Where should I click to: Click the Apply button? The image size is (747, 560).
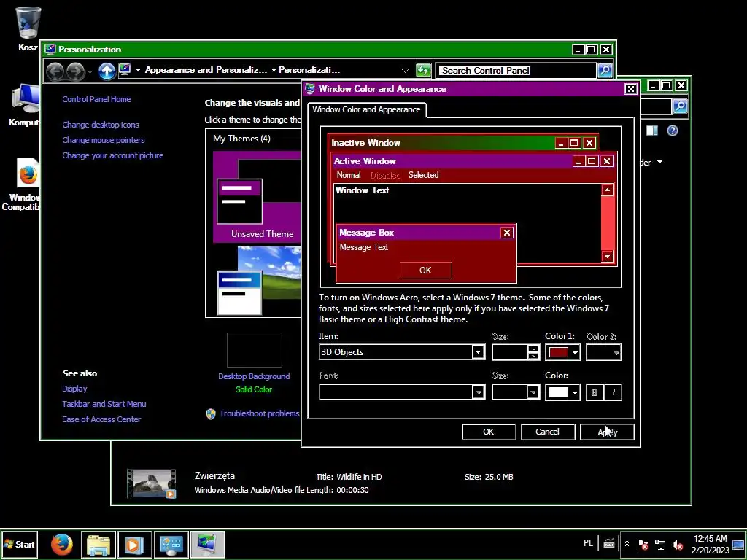(x=607, y=432)
